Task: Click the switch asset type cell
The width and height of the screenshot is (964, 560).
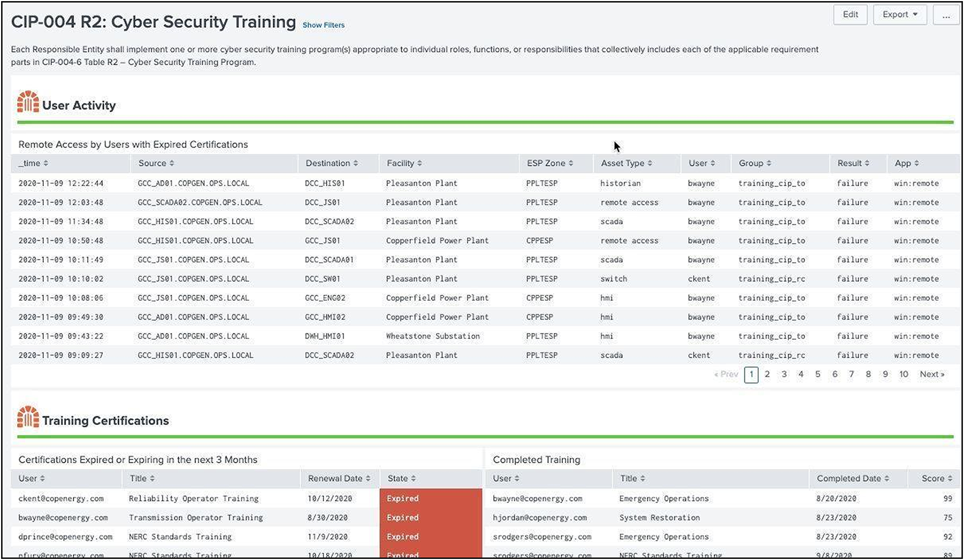Action: click(x=614, y=279)
